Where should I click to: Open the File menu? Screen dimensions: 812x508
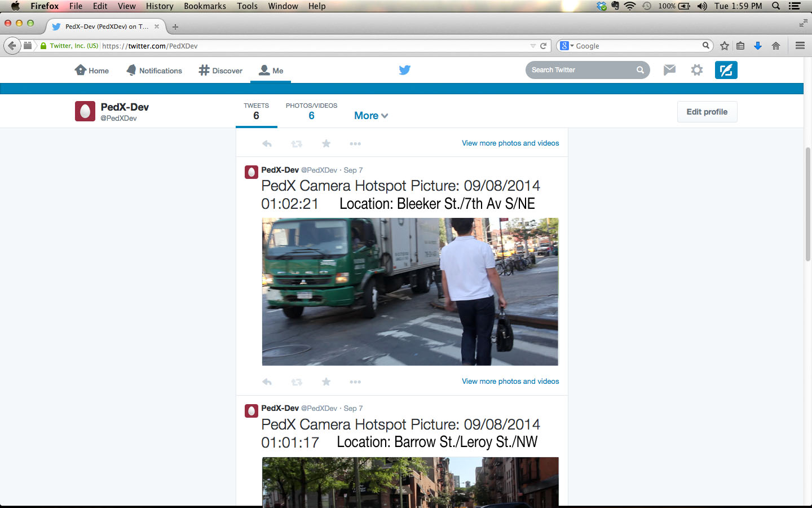(x=76, y=6)
